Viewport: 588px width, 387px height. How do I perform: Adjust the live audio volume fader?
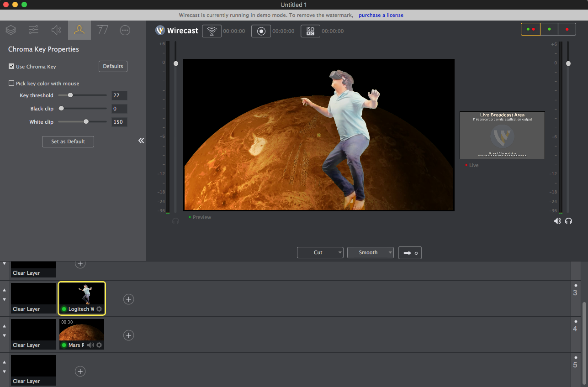tap(568, 63)
